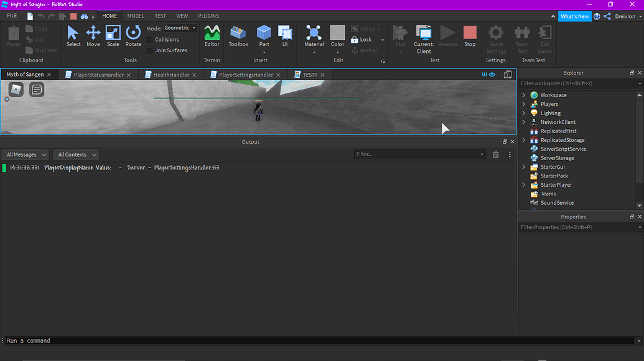Enable the Collisions checkbox
Image resolution: width=644 pixels, height=361 pixels.
(149, 40)
